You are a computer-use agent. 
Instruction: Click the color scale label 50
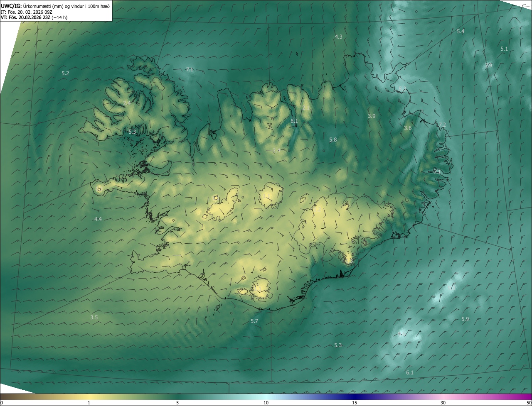[529, 403]
